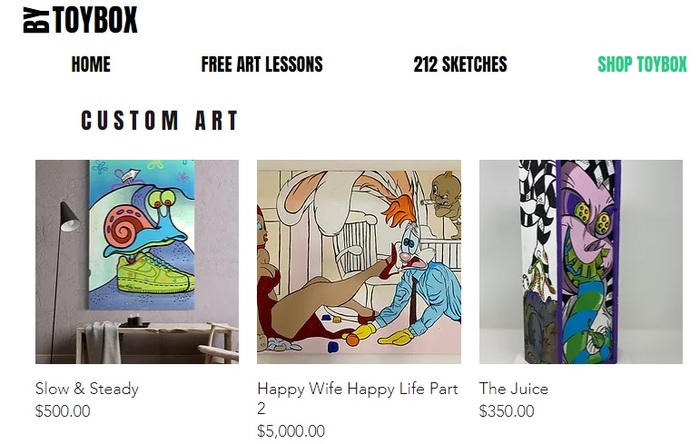Click the $5,000.00 price label
Screen dimensions: 700x444
coord(291,432)
